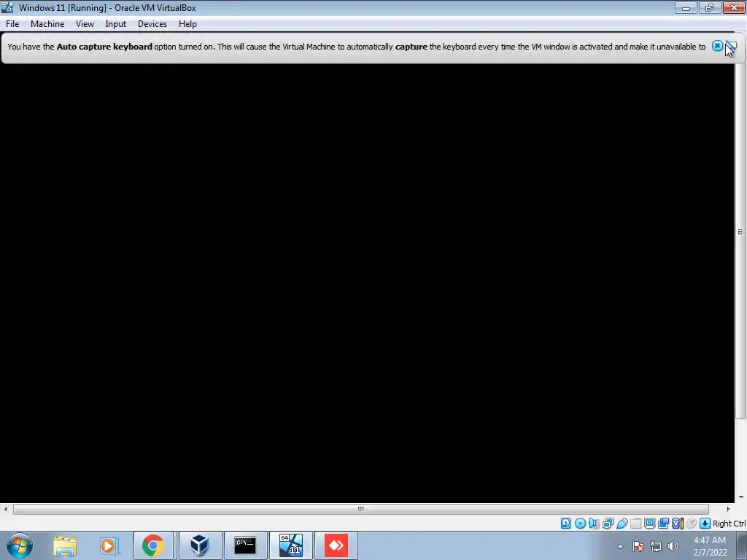The width and height of the screenshot is (747, 560).
Task: Switch to Google Chrome in the taskbar
Action: pos(153,545)
